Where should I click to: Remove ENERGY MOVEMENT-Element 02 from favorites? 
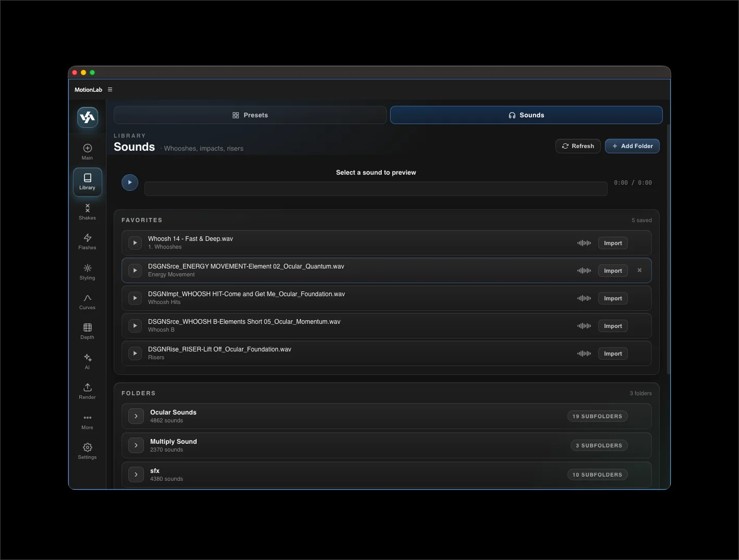tap(639, 270)
